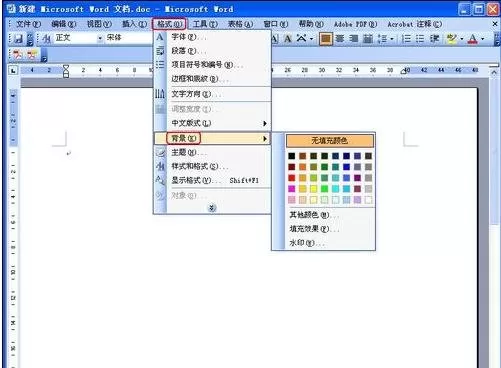The image size is (501, 368).
Task: Open 填充效果 in background submenu
Action: pyautogui.click(x=330, y=229)
